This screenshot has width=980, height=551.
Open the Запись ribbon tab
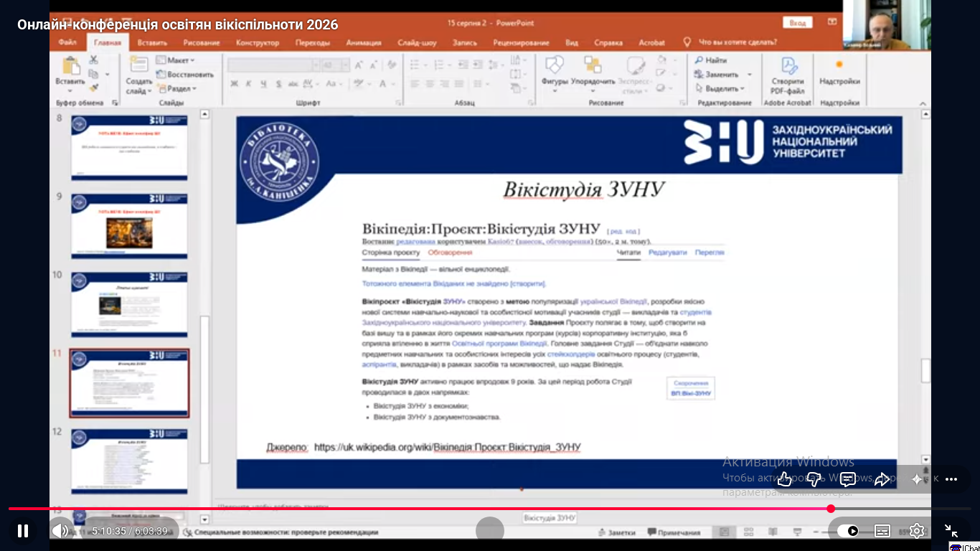click(x=464, y=42)
